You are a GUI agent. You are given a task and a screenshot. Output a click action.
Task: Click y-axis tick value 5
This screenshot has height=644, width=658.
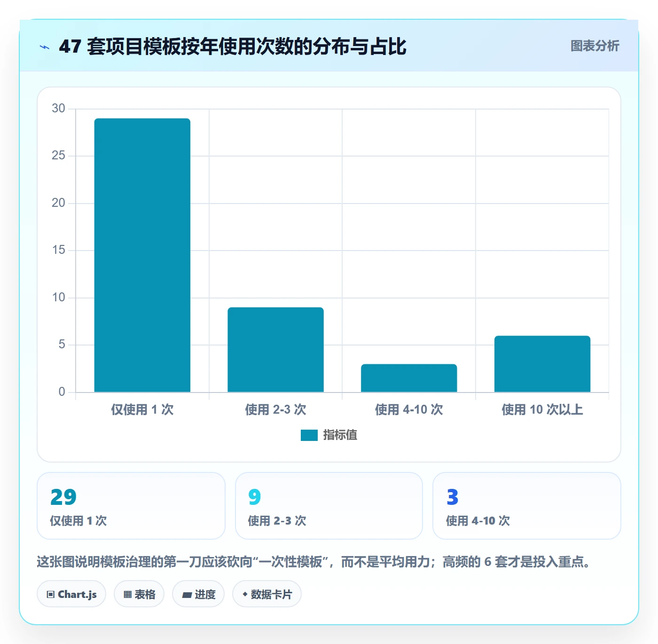[62, 345]
